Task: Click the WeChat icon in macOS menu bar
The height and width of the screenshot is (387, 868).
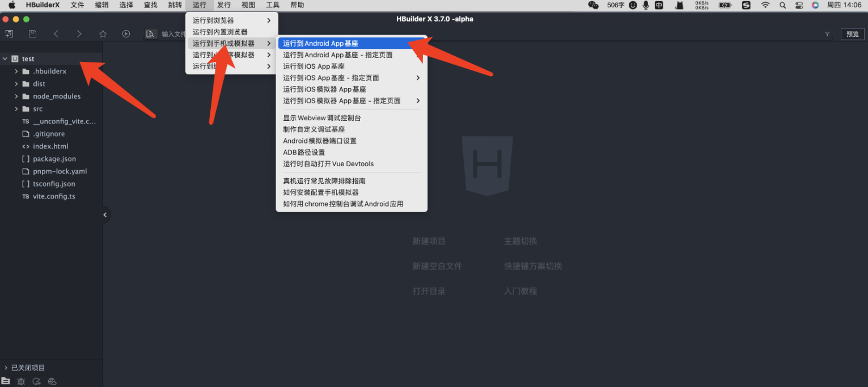Action: [594, 5]
